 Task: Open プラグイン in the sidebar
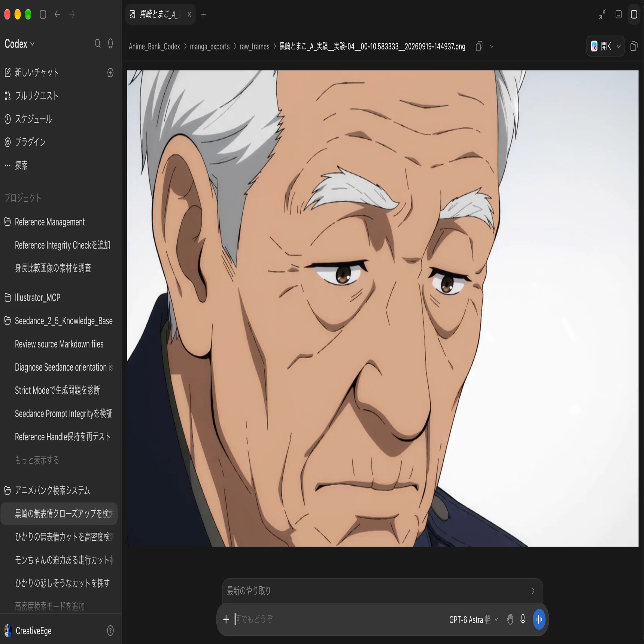click(30, 142)
